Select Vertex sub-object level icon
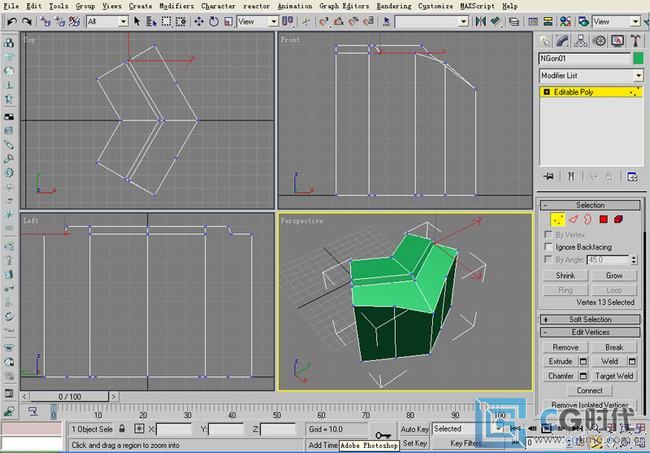 (558, 220)
